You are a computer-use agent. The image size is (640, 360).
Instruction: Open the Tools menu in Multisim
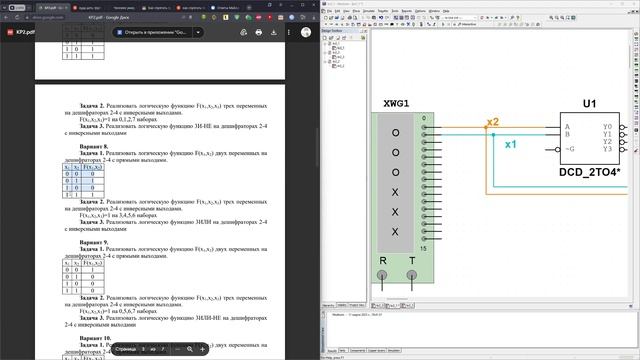395,11
